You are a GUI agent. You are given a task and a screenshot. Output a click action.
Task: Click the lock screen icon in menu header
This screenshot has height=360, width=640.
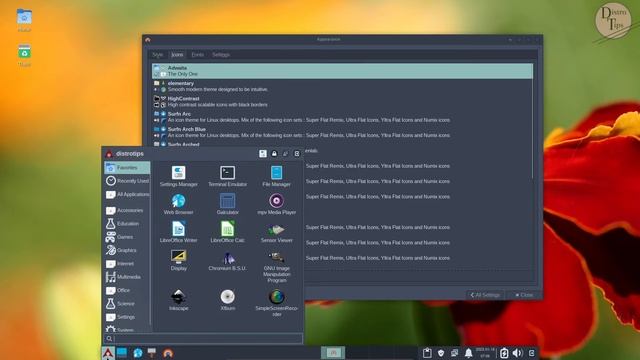coord(274,153)
